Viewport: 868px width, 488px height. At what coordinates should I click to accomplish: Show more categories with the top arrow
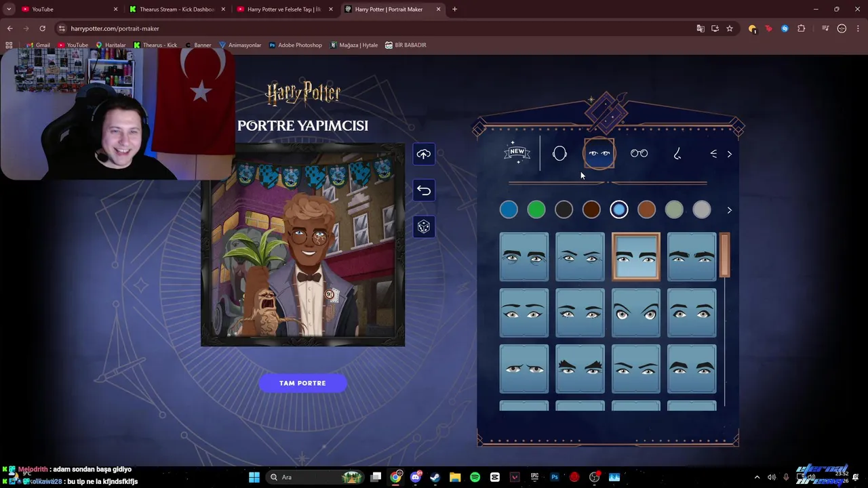pos(730,155)
